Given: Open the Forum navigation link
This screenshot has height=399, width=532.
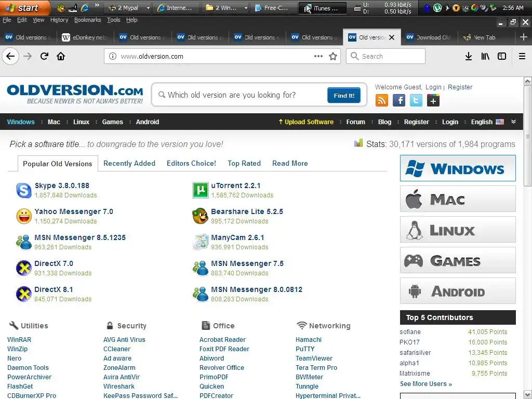Looking at the screenshot, I should click(x=355, y=122).
